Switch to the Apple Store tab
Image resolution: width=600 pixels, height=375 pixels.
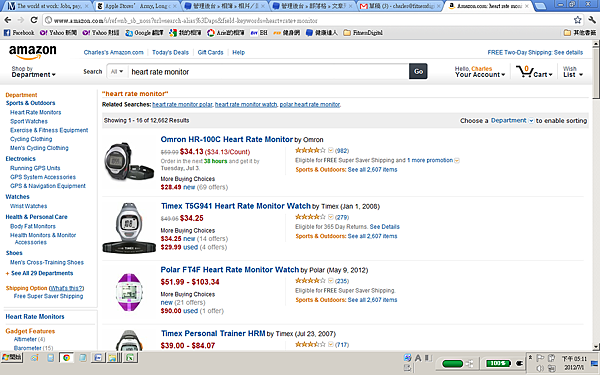137,6
